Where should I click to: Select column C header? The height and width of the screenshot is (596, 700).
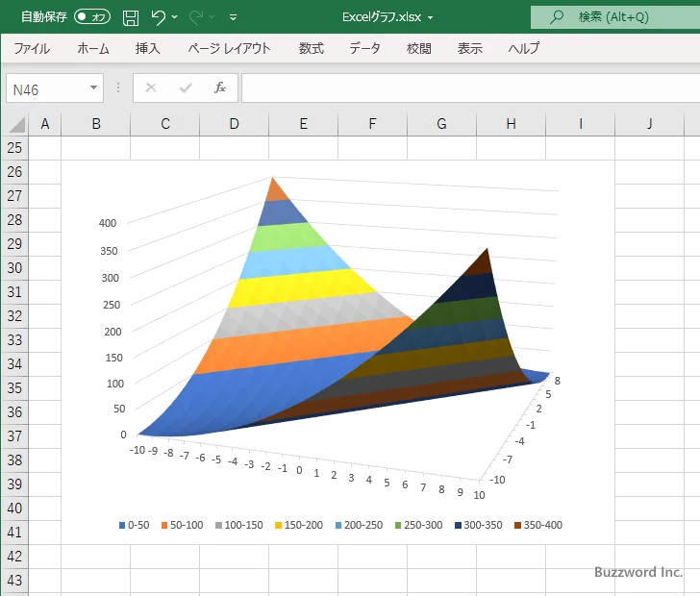click(165, 124)
